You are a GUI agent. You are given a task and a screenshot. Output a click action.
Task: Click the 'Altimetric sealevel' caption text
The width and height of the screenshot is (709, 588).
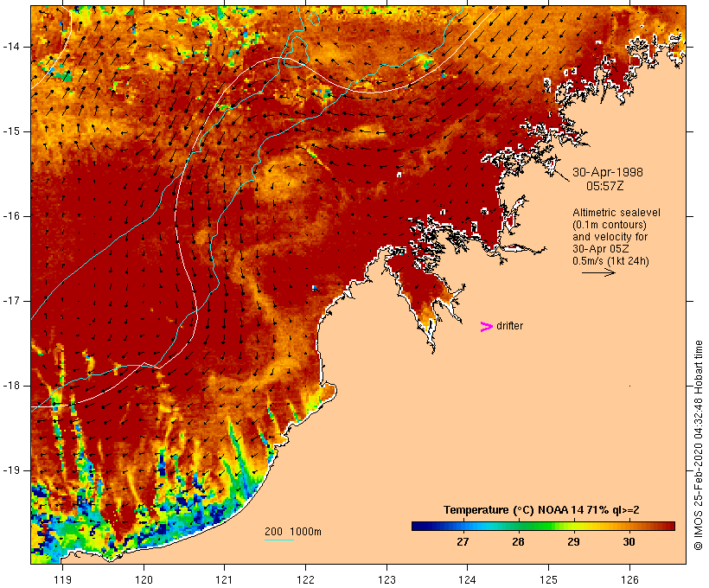click(x=616, y=213)
